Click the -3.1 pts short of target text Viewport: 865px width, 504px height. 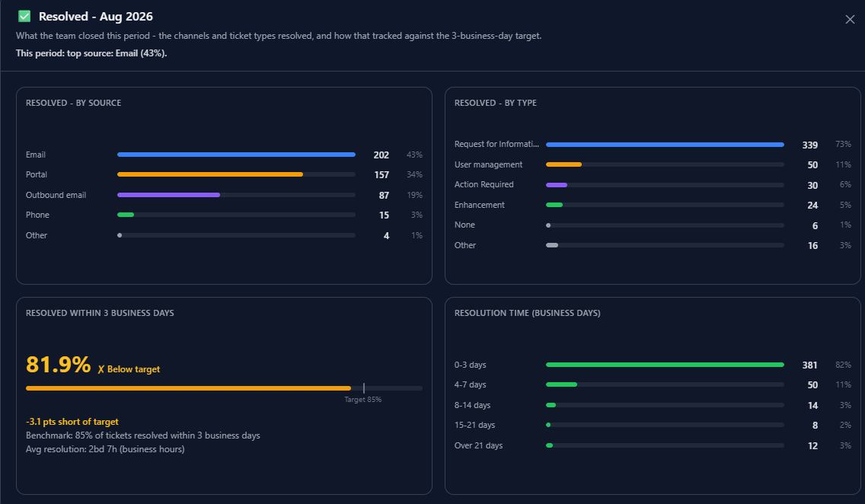pyautogui.click(x=72, y=422)
